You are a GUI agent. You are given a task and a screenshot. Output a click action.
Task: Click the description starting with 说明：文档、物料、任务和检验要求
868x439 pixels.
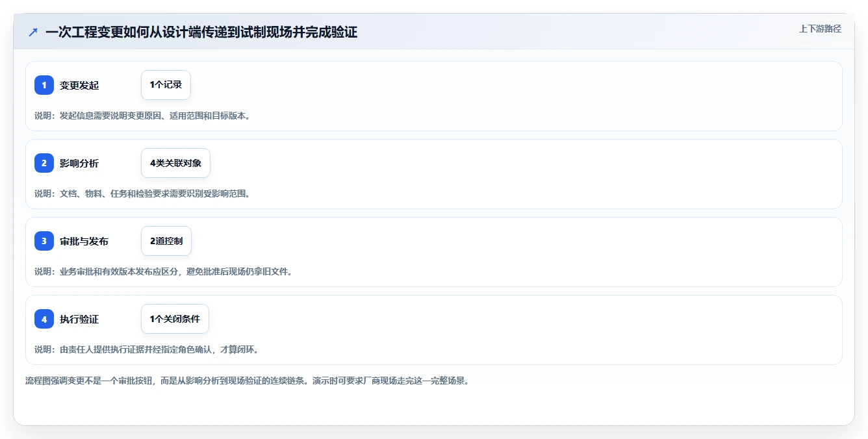[142, 194]
